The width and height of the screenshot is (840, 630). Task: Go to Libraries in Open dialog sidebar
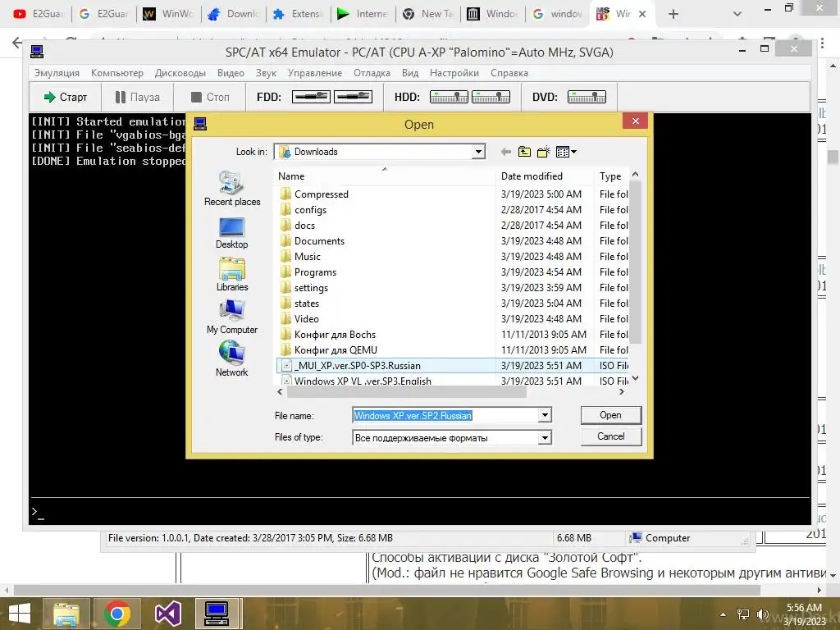click(232, 275)
